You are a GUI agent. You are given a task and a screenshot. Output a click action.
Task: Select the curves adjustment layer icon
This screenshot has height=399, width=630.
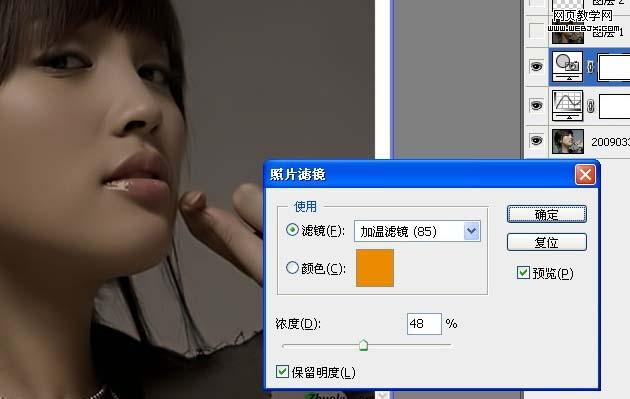(567, 106)
